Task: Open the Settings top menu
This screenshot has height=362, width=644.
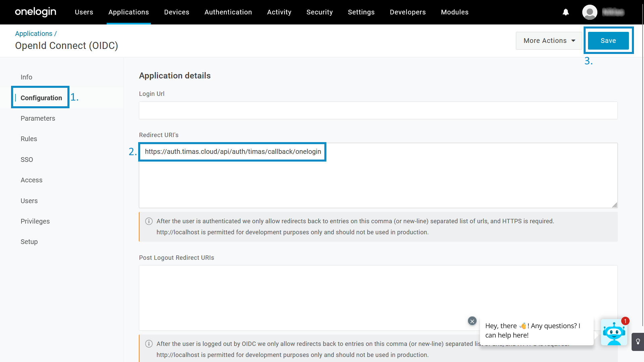Action: [x=361, y=12]
